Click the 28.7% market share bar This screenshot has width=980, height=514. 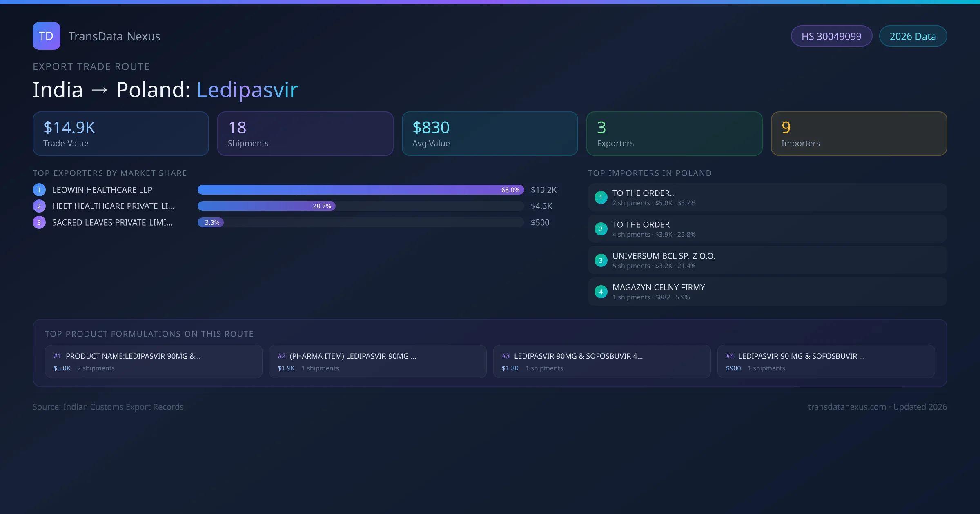267,206
